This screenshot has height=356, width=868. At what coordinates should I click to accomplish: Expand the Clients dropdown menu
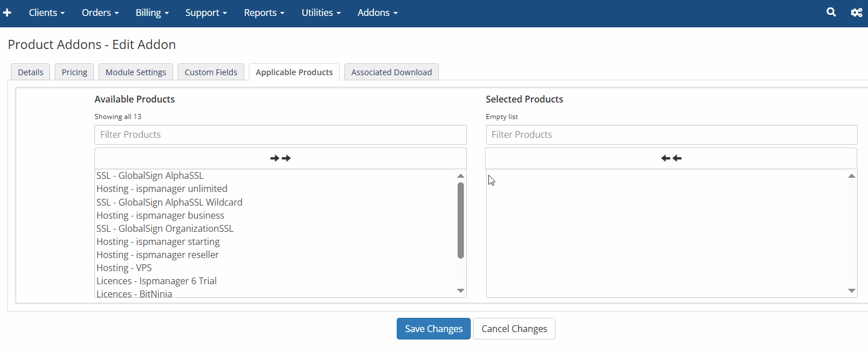coord(47,13)
